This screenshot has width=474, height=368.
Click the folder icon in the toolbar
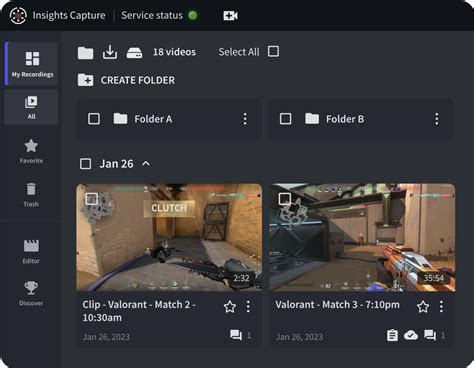pos(86,53)
